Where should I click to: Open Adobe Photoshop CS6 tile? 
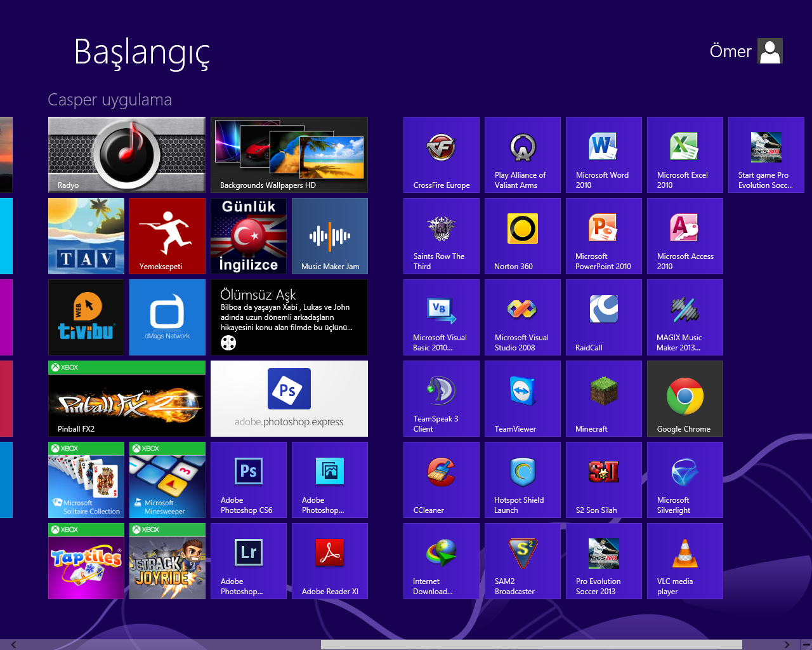pos(249,480)
